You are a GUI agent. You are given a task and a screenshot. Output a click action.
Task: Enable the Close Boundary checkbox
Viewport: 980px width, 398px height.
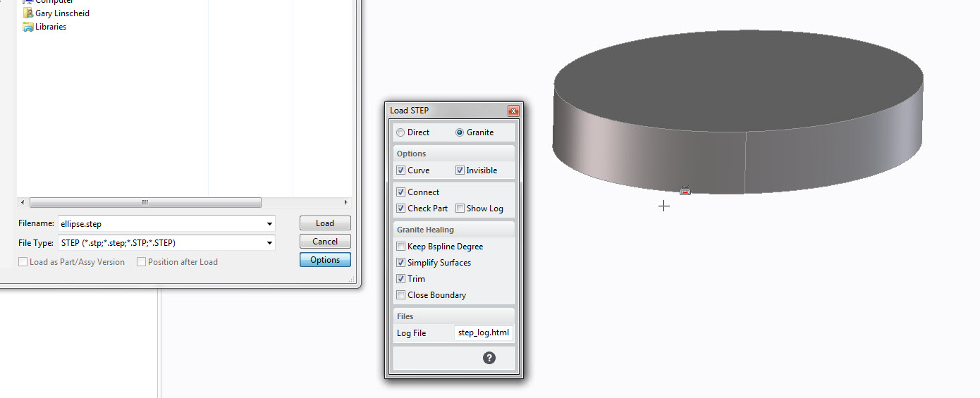[401, 295]
